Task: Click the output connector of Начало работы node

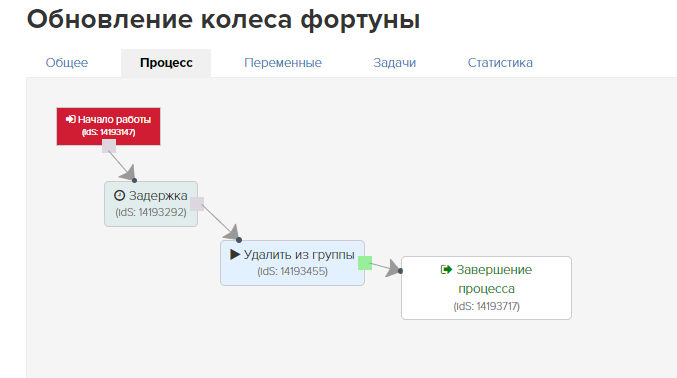Action: point(109,146)
